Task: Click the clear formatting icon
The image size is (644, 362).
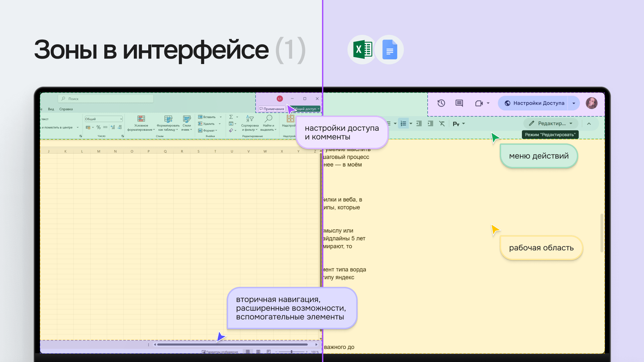Action: (x=442, y=124)
